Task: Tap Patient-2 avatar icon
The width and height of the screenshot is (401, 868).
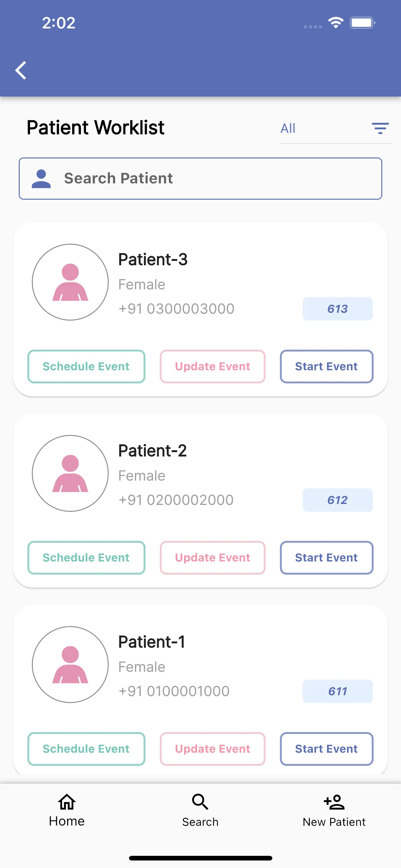Action: [70, 473]
